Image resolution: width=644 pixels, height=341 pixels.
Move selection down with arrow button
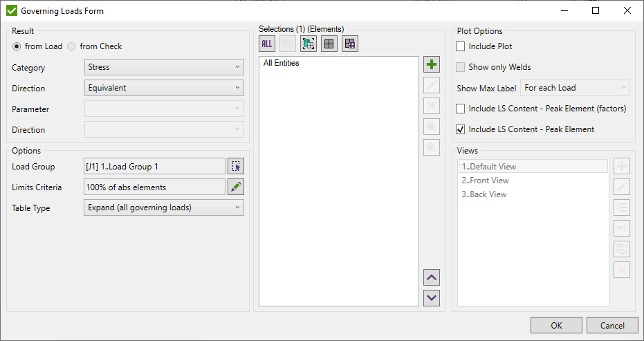(432, 297)
